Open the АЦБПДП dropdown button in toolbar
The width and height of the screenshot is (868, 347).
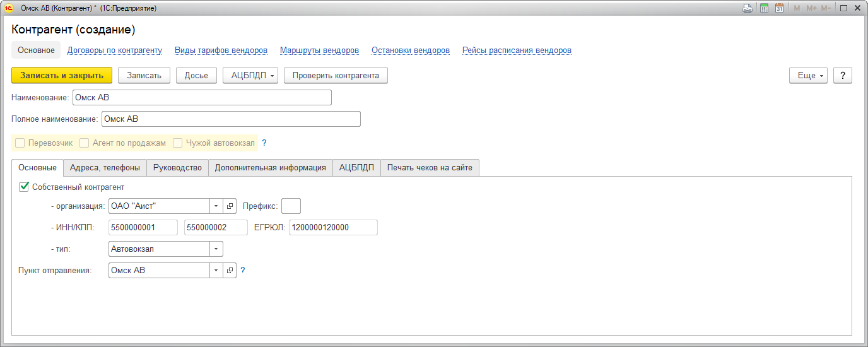pyautogui.click(x=250, y=75)
